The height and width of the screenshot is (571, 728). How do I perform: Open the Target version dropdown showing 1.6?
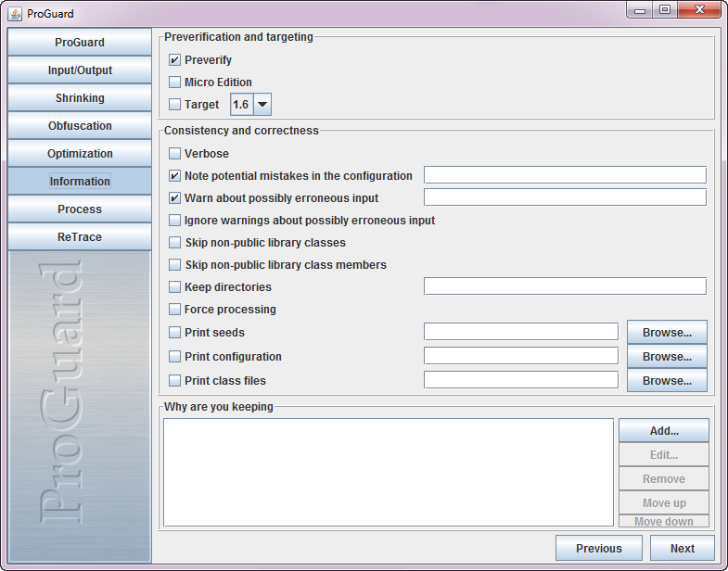coord(250,105)
